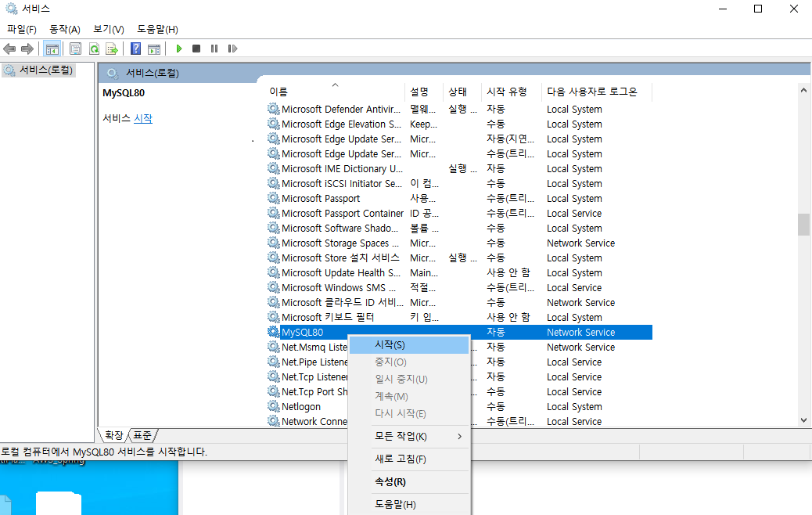
Task: Click gear icon of Microsoft Defender Antivirus row
Action: (x=274, y=109)
